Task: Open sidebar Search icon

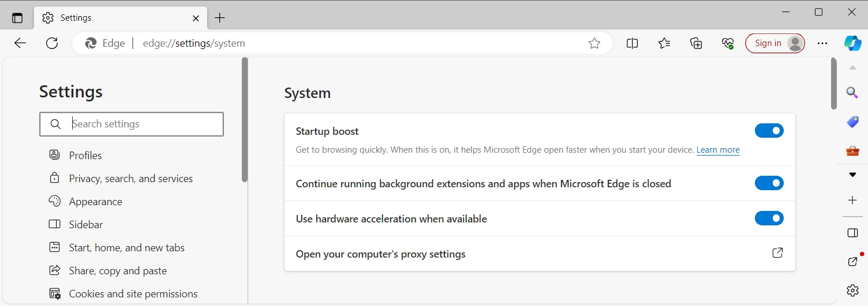Action: coord(852,93)
